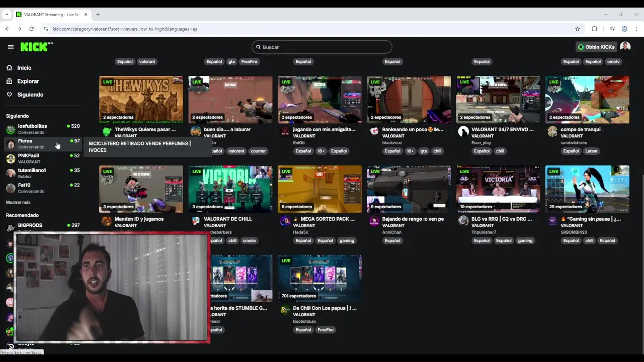The image size is (644, 362).
Task: Click the Obtén KICKs button
Action: pos(596,47)
